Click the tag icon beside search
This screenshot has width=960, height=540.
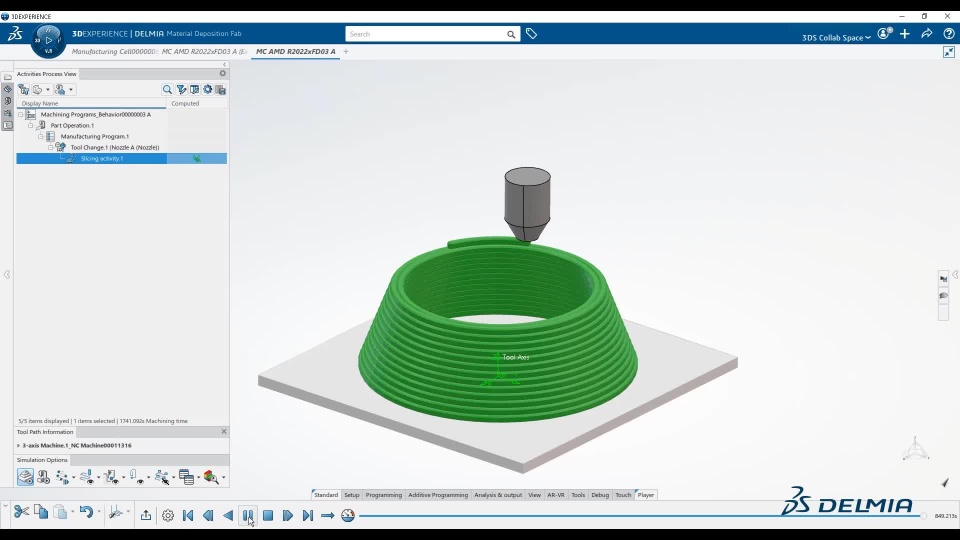[x=531, y=34]
